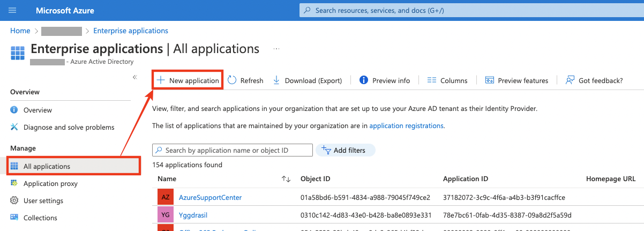644x231 pixels.
Task: Open Diagnose and solve problems
Action: click(69, 127)
